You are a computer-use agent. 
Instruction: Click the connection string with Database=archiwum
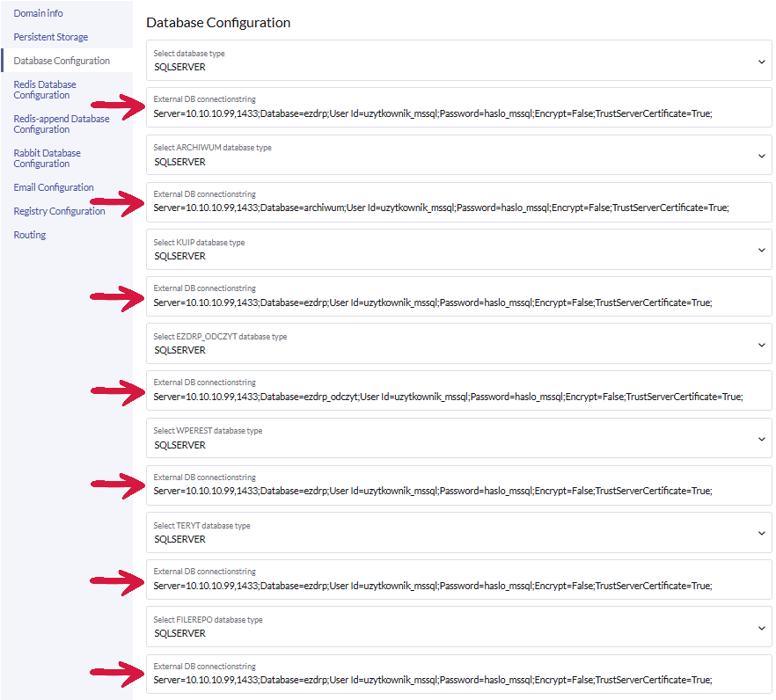441,208
